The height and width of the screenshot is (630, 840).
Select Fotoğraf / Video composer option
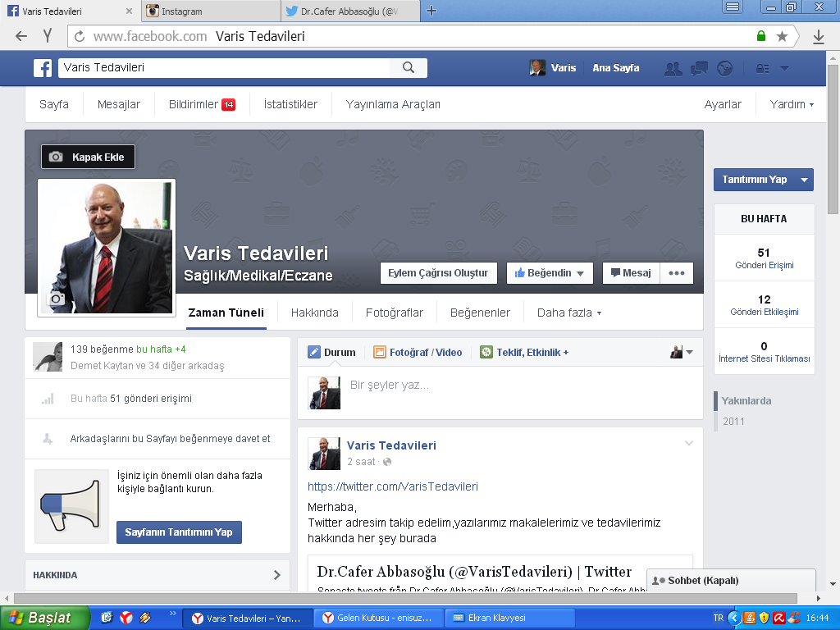point(418,352)
